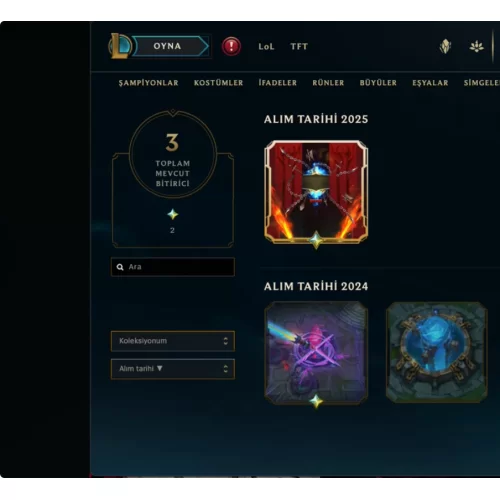Click the League of Legends logo icon

(x=120, y=46)
